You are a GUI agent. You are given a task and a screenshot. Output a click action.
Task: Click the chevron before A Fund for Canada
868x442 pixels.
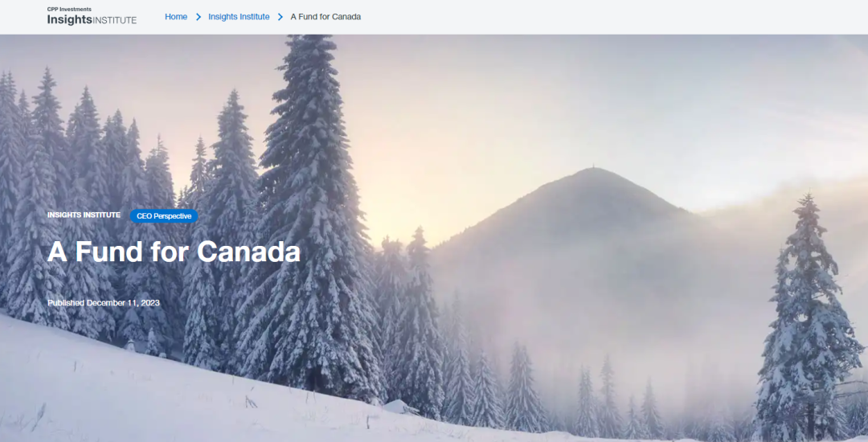coord(280,17)
